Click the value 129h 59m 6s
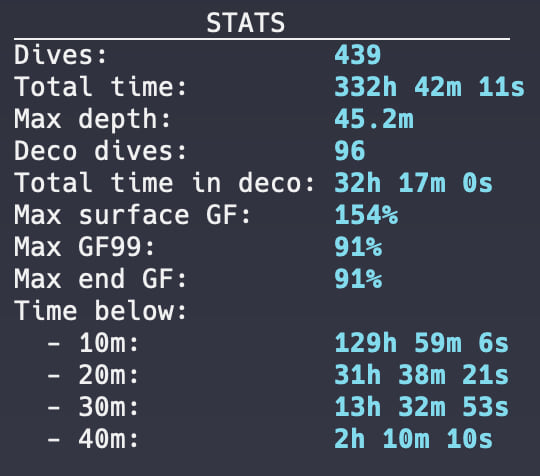 (422, 343)
